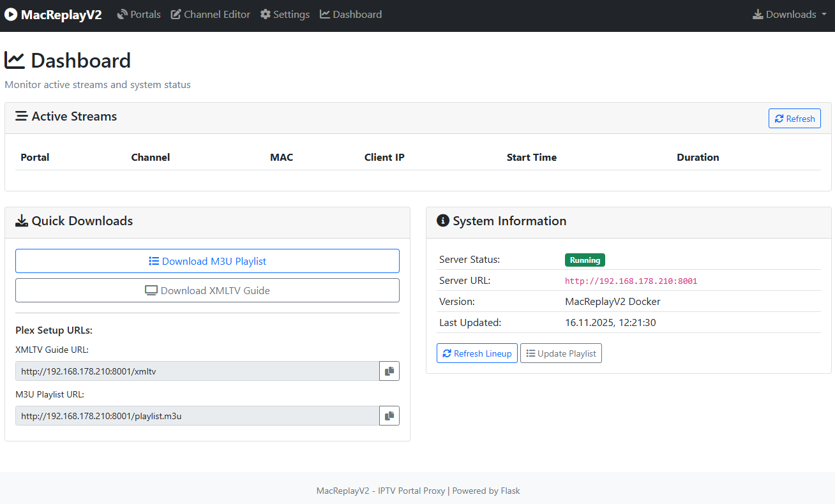Image resolution: width=835 pixels, height=504 pixels.
Task: Select the Dashboard nav item
Action: click(x=351, y=15)
